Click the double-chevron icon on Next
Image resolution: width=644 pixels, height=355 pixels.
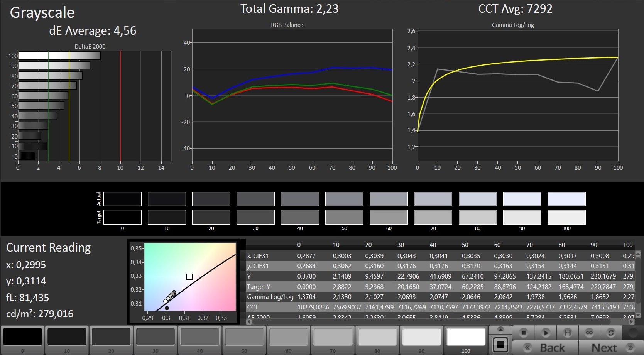pyautogui.click(x=630, y=348)
